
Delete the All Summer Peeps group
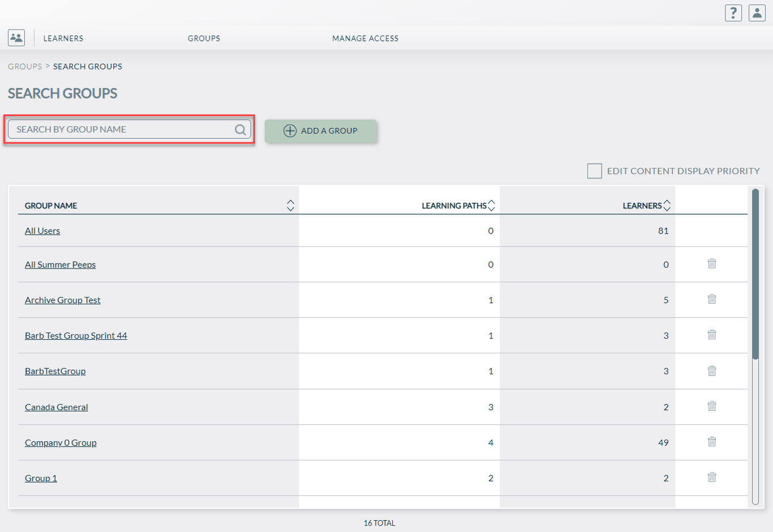(x=712, y=263)
